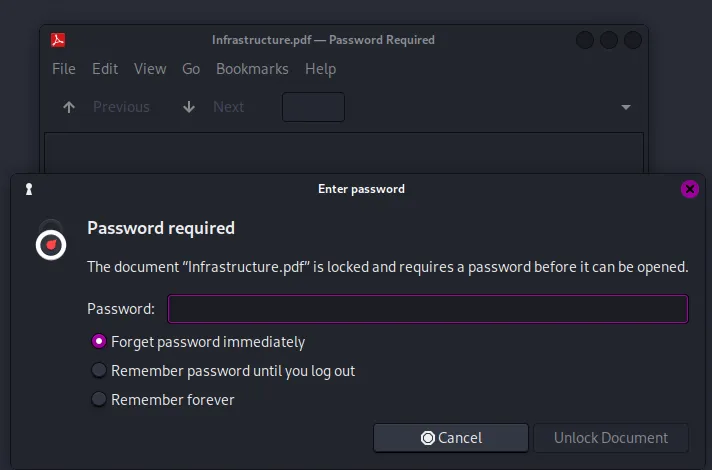Open the View menu
The height and width of the screenshot is (470, 712).
tap(150, 69)
